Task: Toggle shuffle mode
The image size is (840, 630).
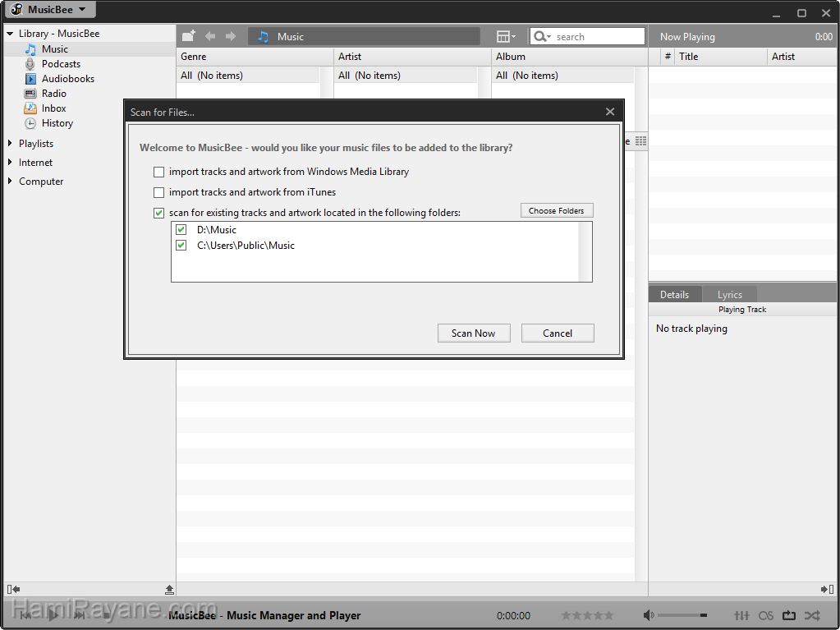Action: coord(812,615)
